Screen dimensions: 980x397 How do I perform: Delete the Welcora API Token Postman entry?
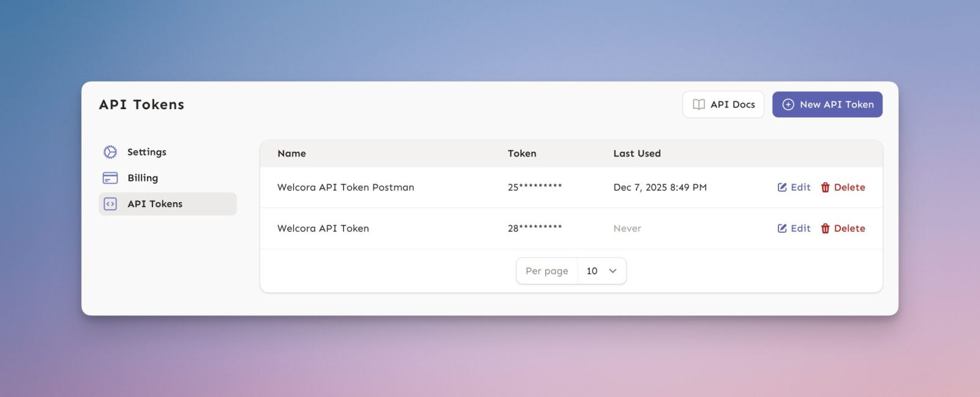[843, 187]
